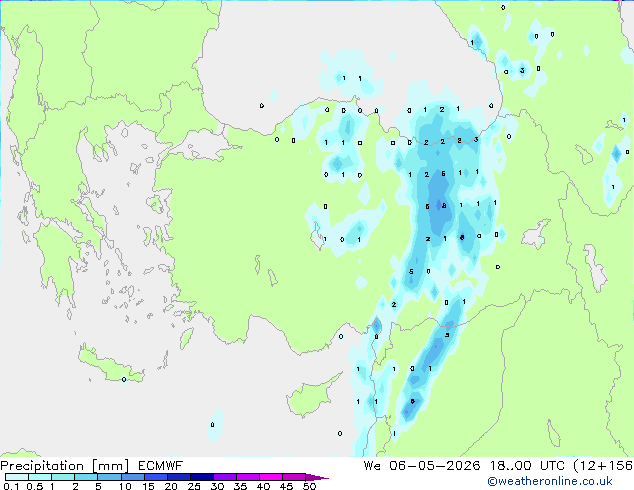The image size is (634, 490).
Task: Click the 1 to 2 mm legend swatch
Action: (x=63, y=477)
